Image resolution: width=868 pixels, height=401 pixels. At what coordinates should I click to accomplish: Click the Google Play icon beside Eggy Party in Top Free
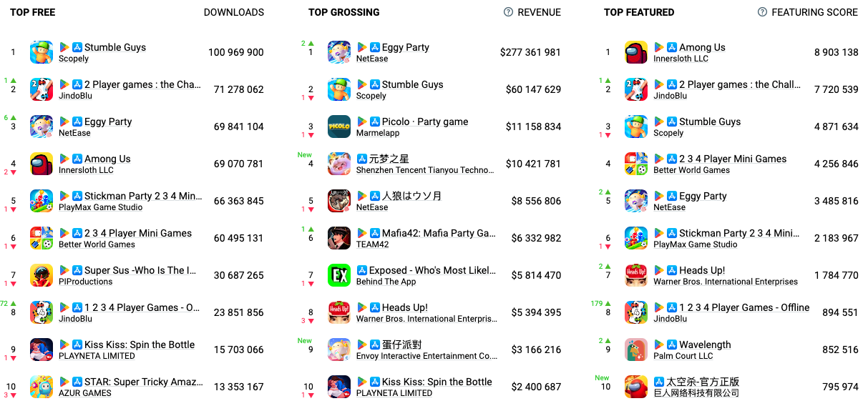point(64,122)
